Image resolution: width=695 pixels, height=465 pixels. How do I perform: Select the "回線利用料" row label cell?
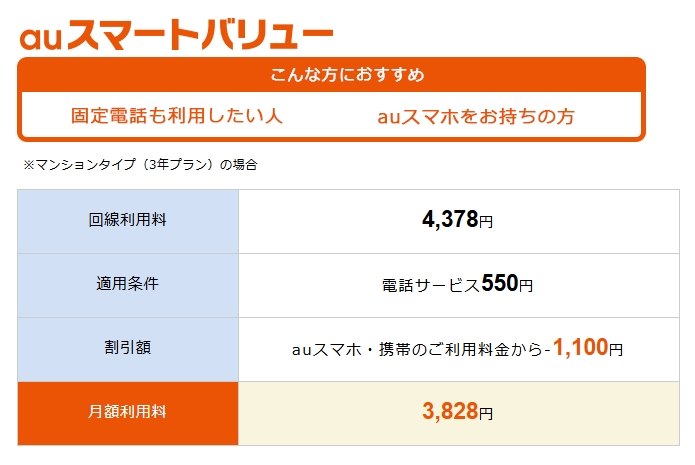128,221
